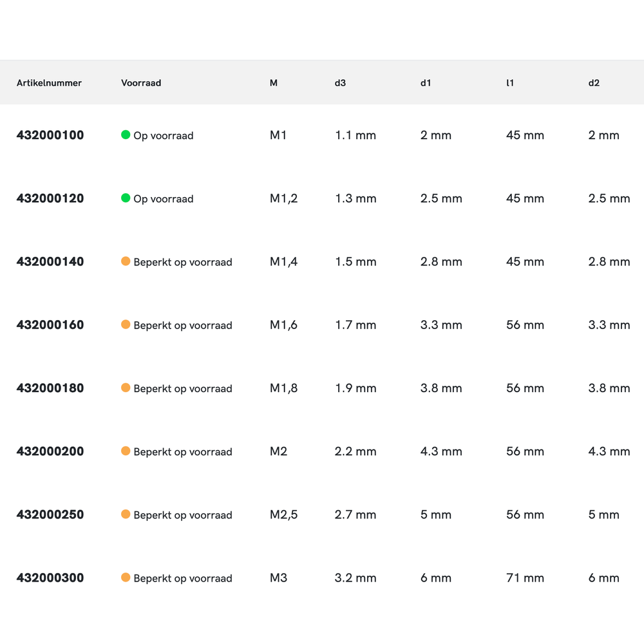Click the 71 mm length cell
Screen dimensions: 644x644
[525, 578]
